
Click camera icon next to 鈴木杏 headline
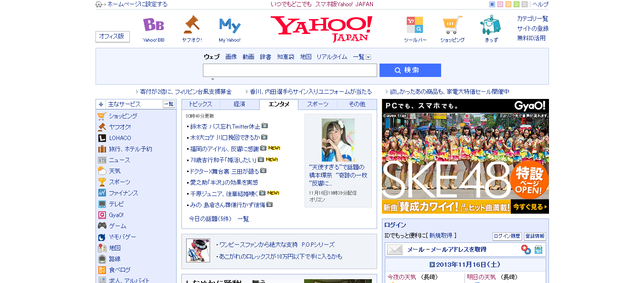(x=264, y=126)
